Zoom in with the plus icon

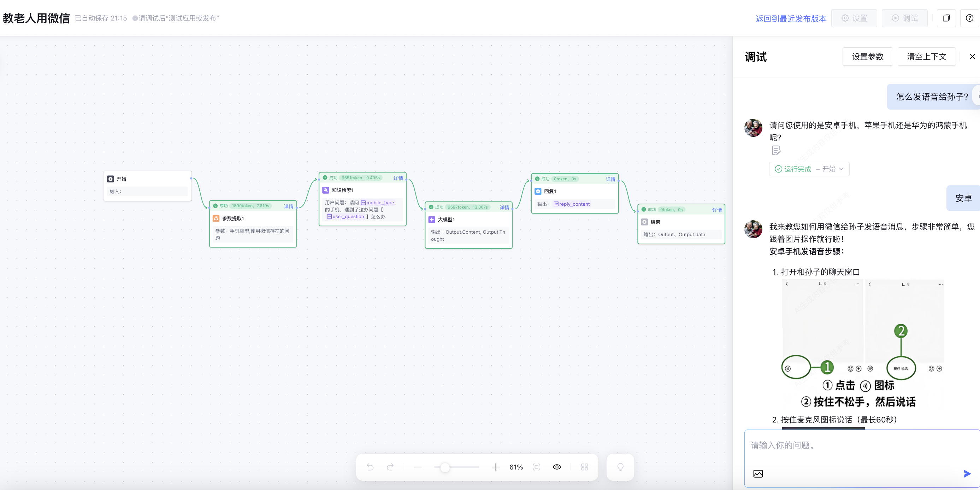[495, 467]
